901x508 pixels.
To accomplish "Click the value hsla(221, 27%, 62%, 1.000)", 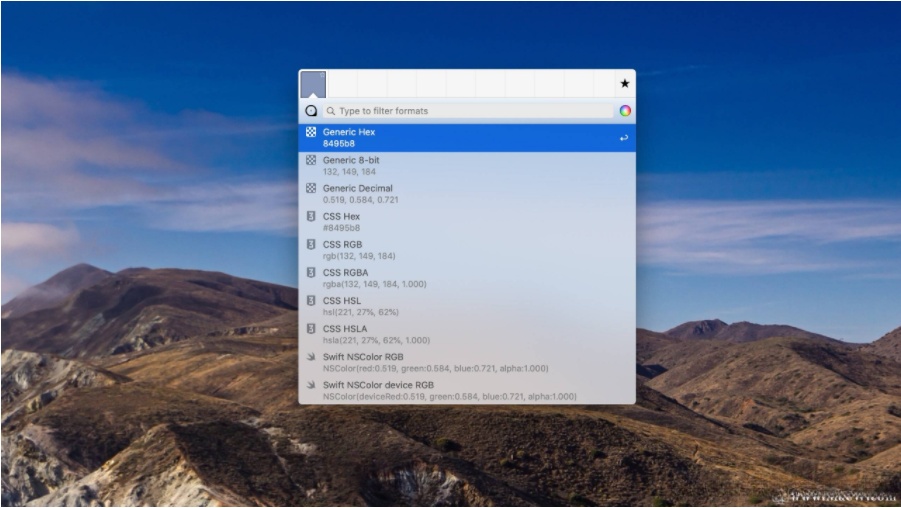I will [x=376, y=341].
